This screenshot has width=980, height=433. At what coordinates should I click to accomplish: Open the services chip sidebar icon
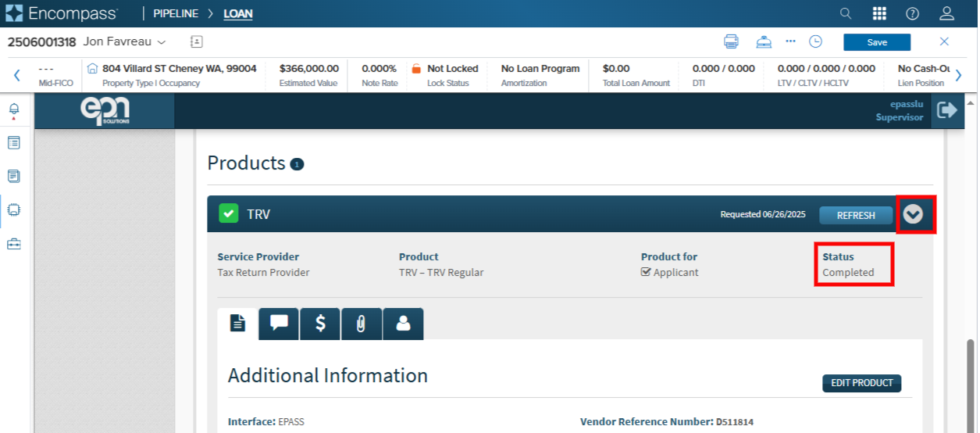(x=14, y=209)
